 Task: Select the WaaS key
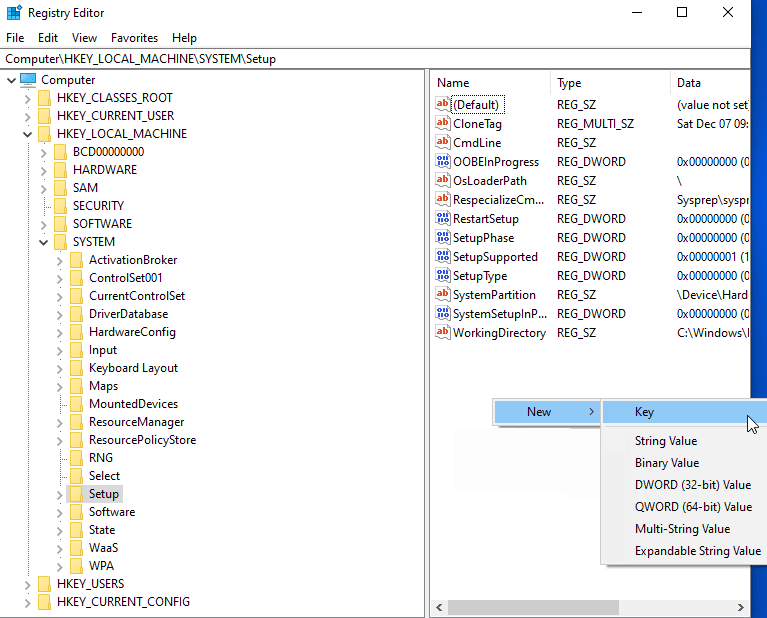103,548
